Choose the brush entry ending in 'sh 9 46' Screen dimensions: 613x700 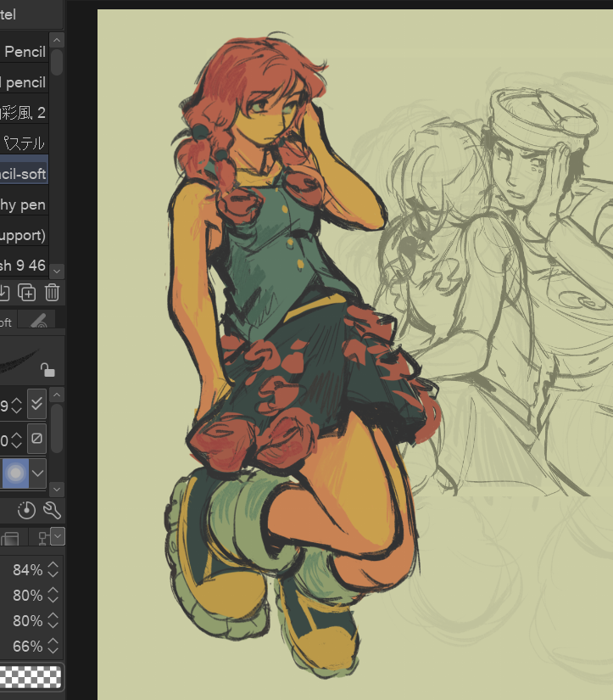[24, 266]
